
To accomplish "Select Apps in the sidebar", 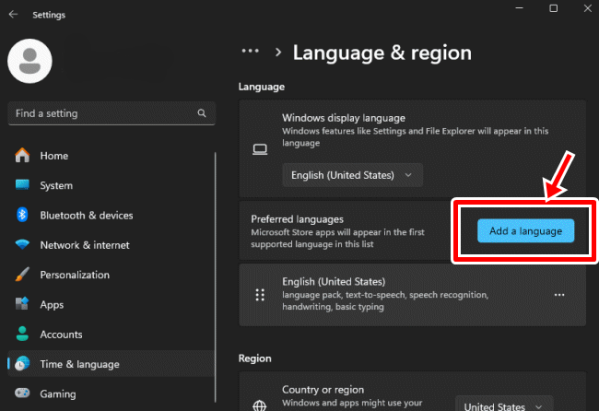I will (x=111, y=304).
